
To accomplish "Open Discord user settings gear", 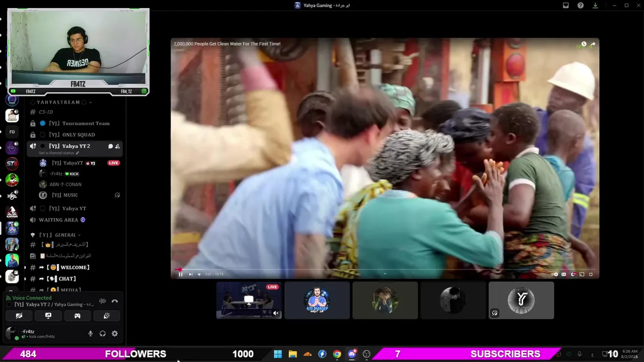I will 115,333.
